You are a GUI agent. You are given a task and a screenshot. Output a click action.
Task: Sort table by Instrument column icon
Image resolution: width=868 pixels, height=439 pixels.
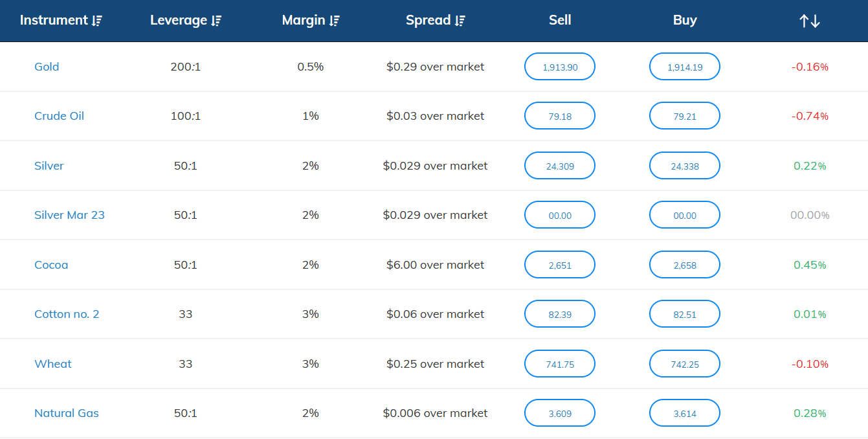coord(97,21)
